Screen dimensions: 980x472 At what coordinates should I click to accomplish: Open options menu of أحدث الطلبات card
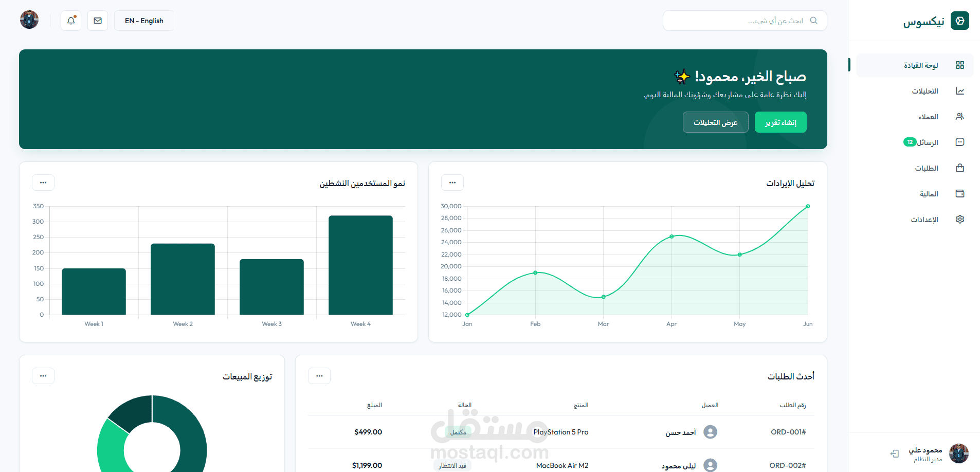[319, 376]
